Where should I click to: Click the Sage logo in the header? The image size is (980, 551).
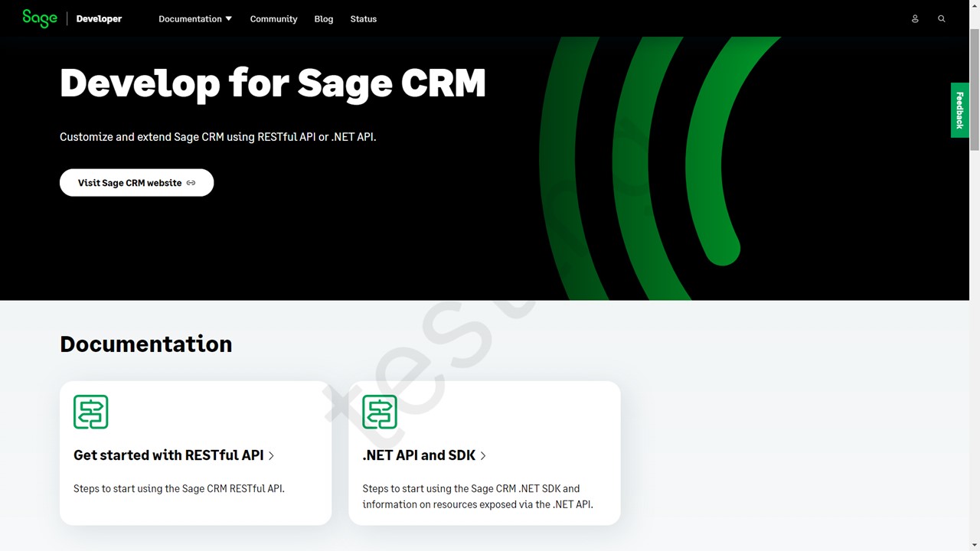pyautogui.click(x=39, y=18)
